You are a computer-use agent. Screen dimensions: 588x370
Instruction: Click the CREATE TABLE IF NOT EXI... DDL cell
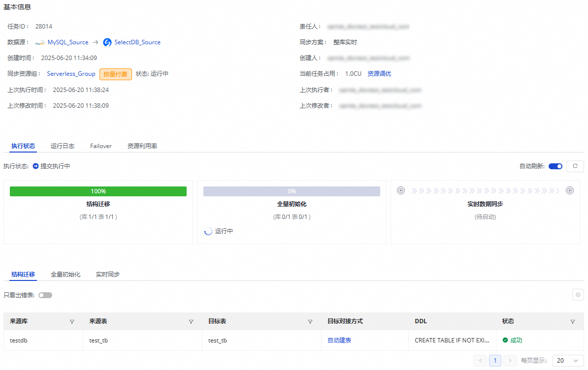[x=452, y=340]
